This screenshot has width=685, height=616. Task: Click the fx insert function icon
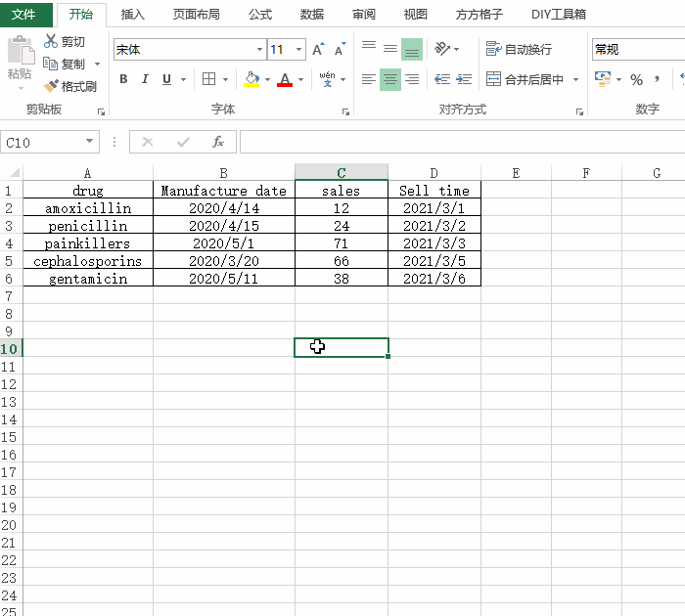218,142
